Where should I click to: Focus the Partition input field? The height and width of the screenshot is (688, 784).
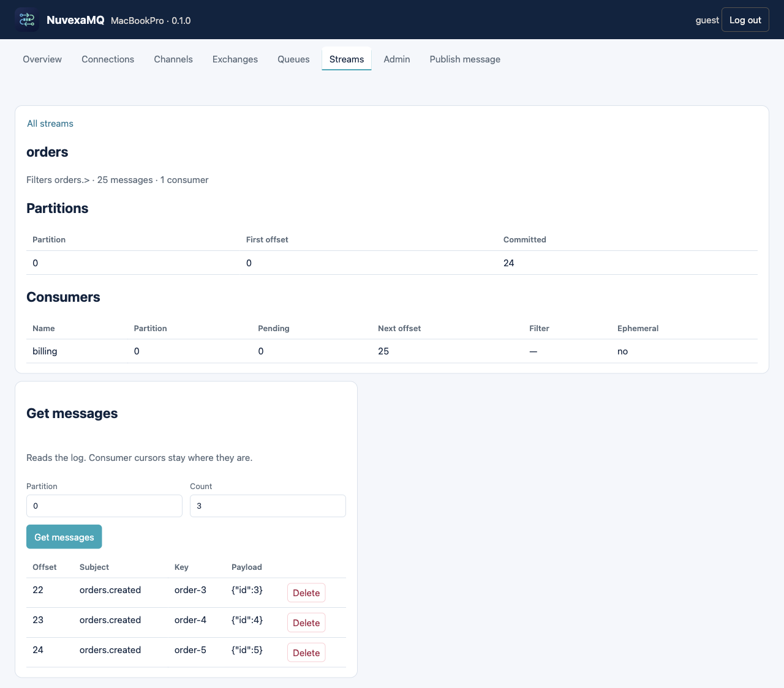pos(104,506)
